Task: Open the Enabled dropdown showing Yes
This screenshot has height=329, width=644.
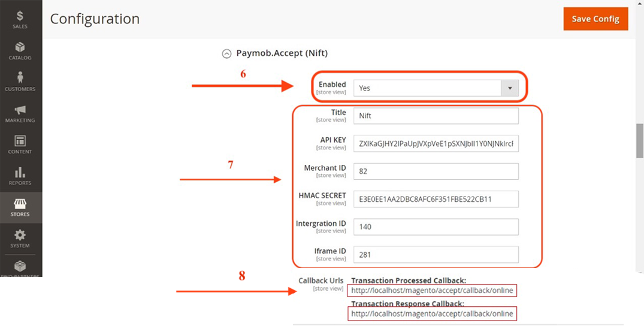Action: [x=436, y=88]
